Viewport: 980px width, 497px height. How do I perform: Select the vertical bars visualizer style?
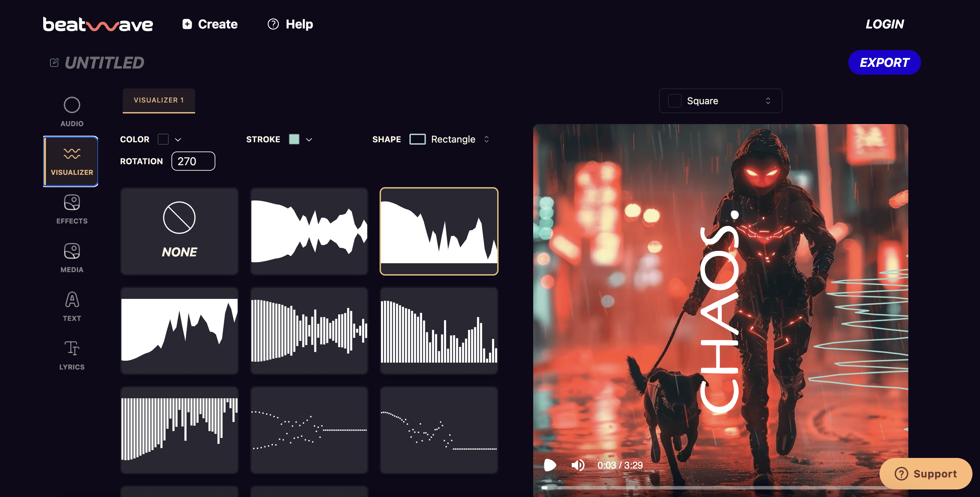tap(309, 331)
